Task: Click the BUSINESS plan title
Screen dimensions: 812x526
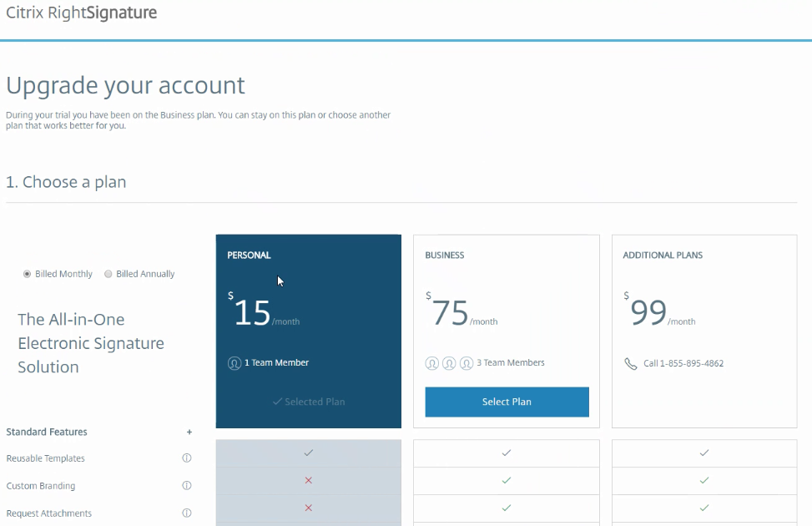Action: [x=444, y=255]
